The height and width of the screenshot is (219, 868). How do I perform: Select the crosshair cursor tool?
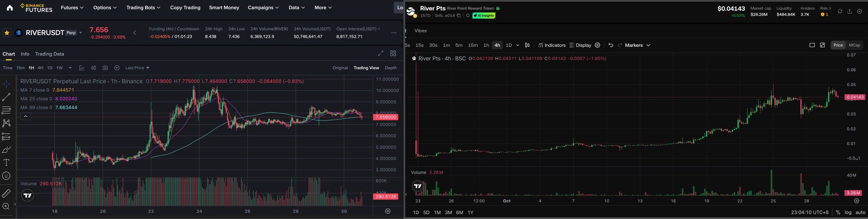(6, 84)
